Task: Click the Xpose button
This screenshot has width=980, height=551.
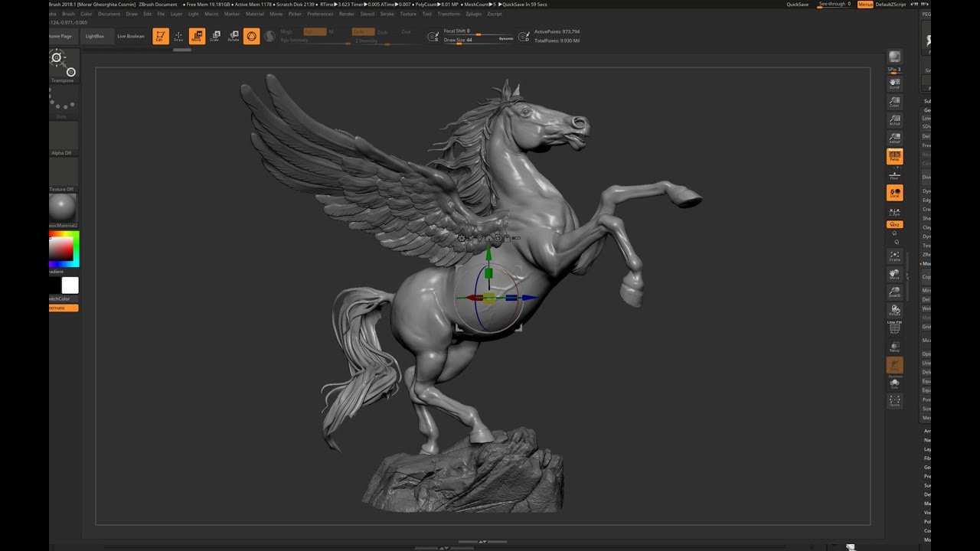Action: coord(894,401)
